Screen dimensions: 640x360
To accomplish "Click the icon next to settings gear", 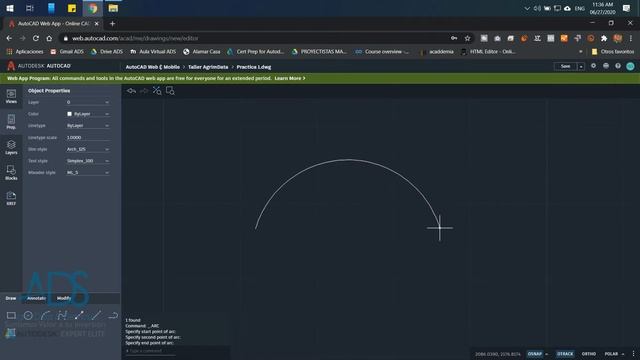I will pyautogui.click(x=606, y=66).
